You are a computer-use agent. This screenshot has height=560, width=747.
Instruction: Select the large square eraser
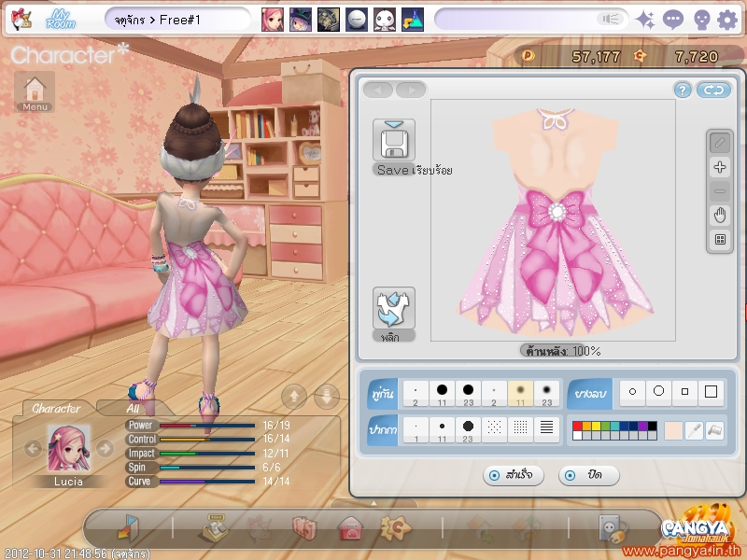(x=711, y=391)
